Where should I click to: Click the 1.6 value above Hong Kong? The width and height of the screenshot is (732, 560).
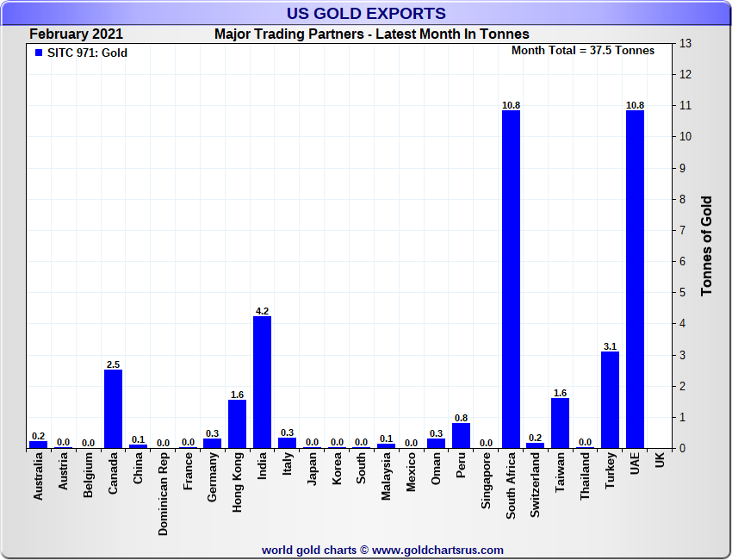click(x=237, y=395)
